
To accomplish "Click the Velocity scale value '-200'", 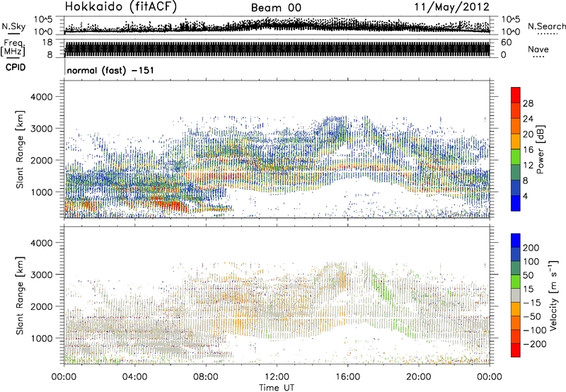I will coord(535,344).
